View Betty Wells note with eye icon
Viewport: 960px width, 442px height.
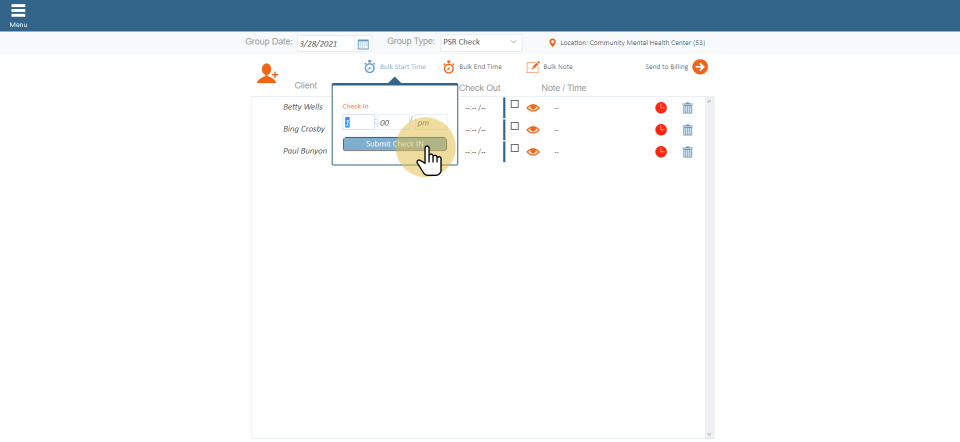point(533,108)
